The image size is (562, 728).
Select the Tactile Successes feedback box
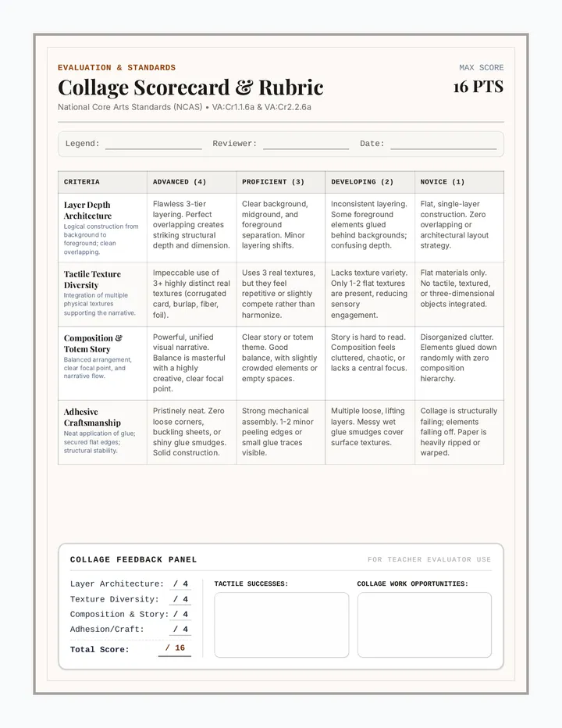(282, 624)
